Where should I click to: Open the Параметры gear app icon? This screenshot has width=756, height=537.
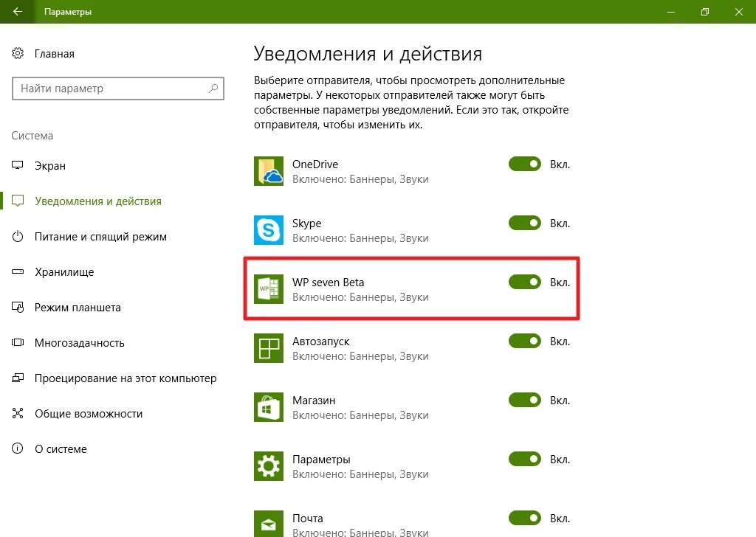(269, 466)
